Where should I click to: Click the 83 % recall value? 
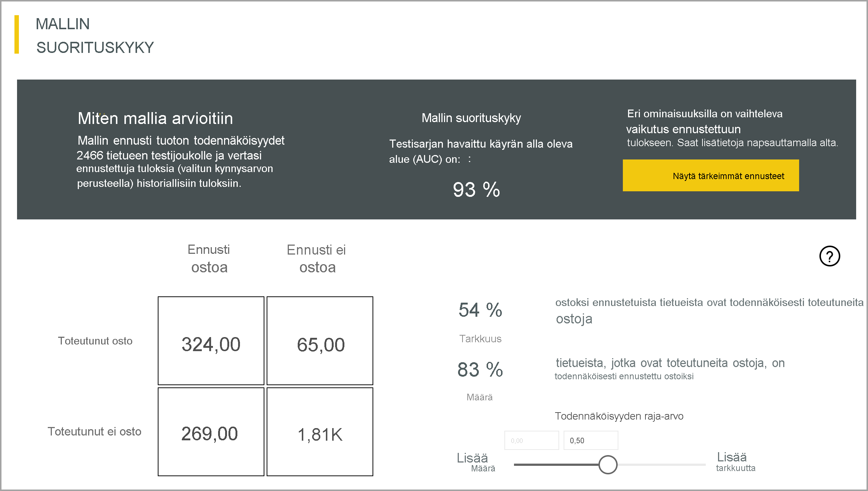(480, 369)
